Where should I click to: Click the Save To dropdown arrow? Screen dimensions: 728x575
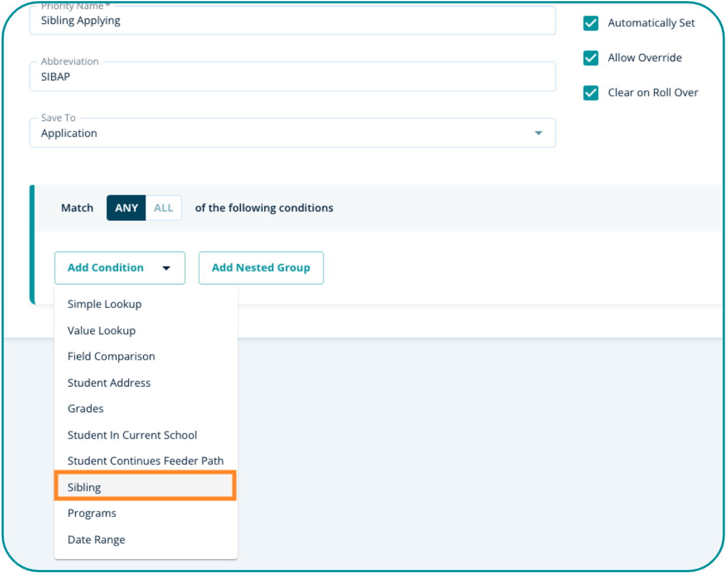538,133
